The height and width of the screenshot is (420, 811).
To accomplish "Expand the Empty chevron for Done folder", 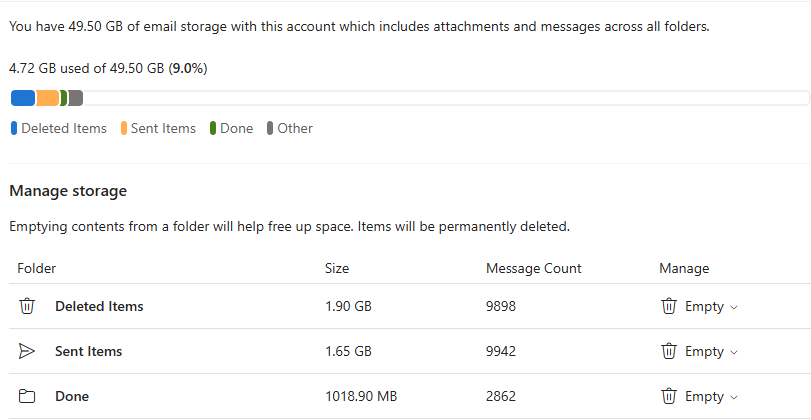I will [x=733, y=397].
